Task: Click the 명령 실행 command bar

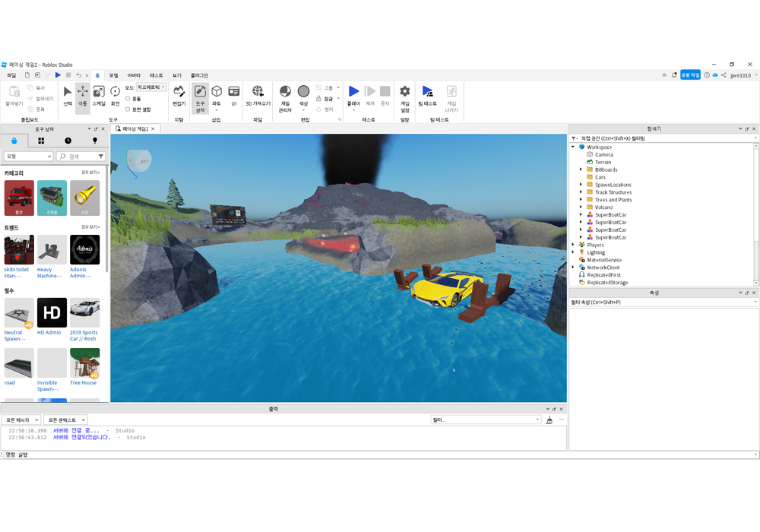Action: coord(379,454)
